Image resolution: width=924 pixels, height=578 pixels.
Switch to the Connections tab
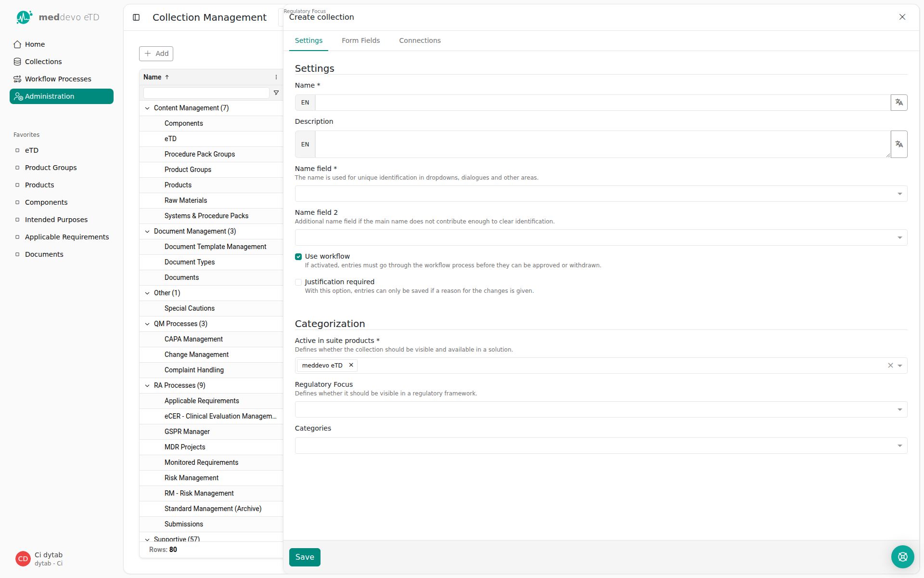420,40
